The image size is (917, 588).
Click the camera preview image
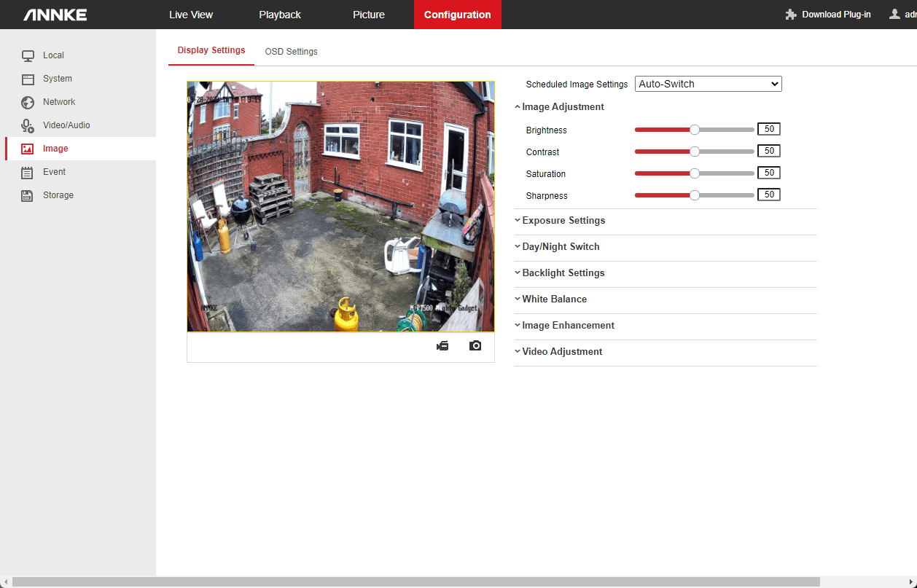pos(340,206)
